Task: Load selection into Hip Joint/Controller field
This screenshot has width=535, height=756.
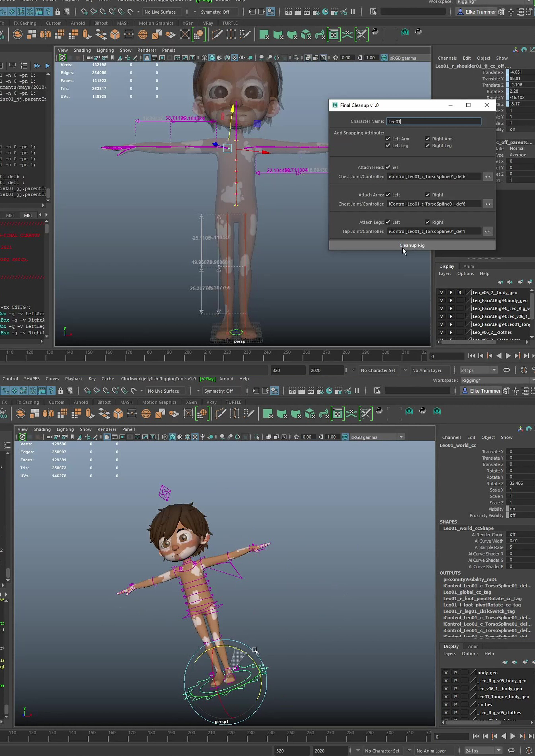Action: (x=488, y=231)
